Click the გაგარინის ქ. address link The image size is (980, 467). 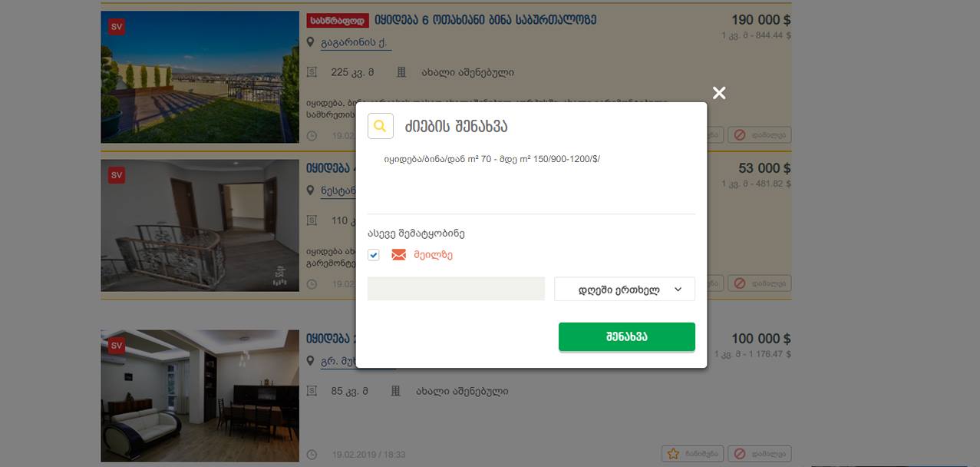[356, 43]
